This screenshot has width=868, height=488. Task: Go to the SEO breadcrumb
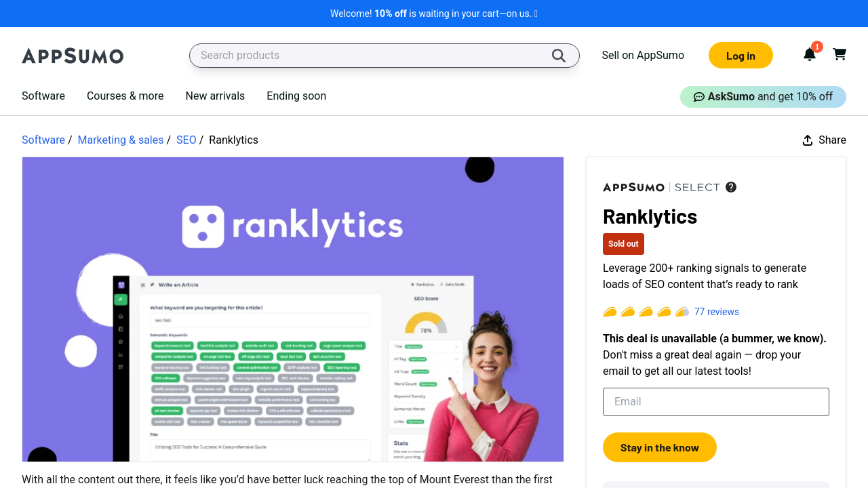click(x=186, y=140)
